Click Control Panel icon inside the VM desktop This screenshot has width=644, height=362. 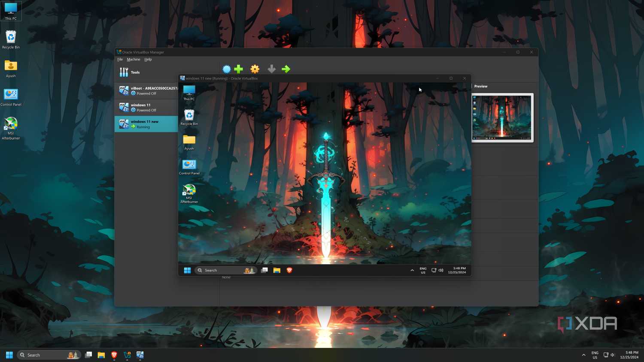click(x=189, y=167)
